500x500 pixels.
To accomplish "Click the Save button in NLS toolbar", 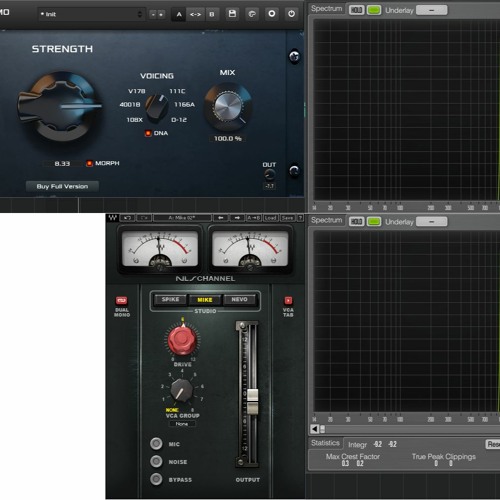I will pyautogui.click(x=287, y=218).
